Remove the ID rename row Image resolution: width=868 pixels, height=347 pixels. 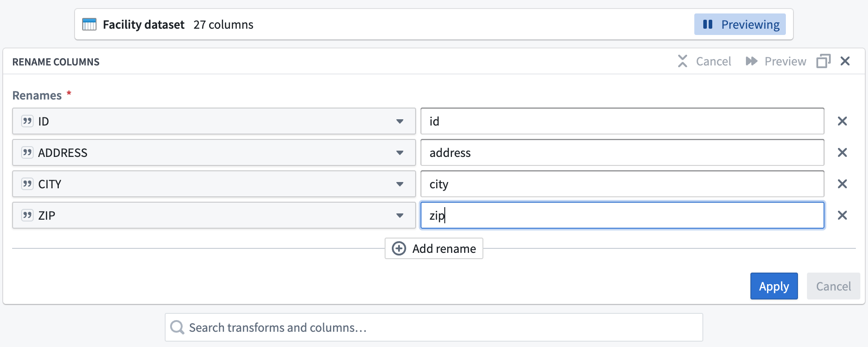click(842, 121)
